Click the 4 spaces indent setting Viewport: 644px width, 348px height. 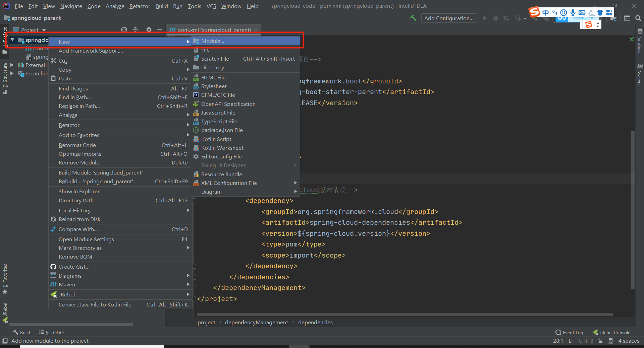click(x=629, y=341)
